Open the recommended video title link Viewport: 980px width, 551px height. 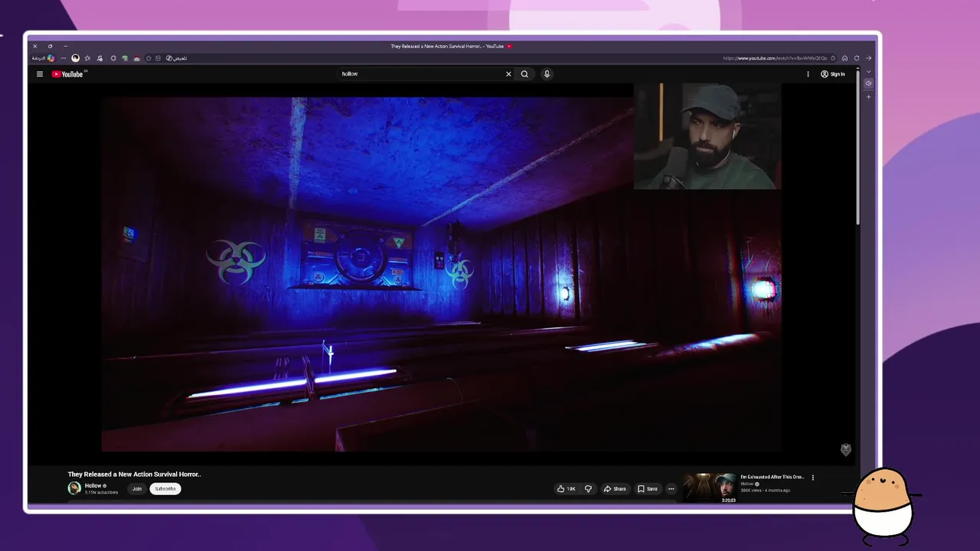pyautogui.click(x=772, y=477)
